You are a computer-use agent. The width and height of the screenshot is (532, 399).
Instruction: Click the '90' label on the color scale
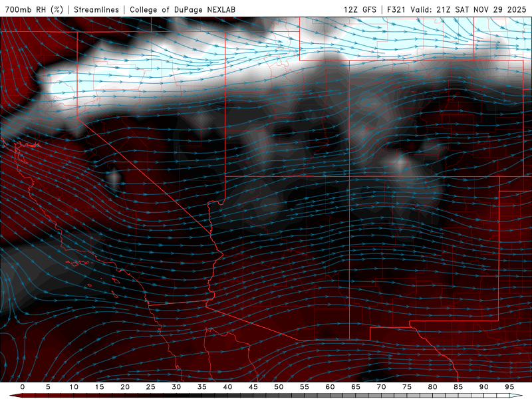[483, 387]
